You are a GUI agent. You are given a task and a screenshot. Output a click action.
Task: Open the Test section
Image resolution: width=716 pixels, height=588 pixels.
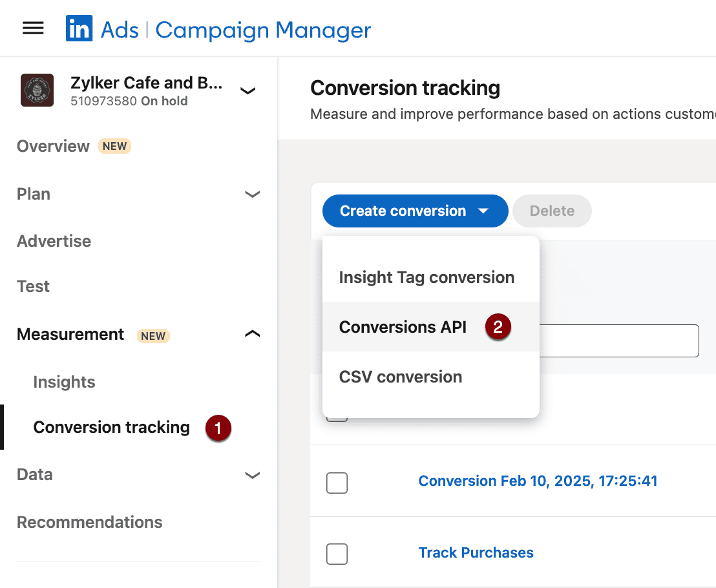tap(33, 286)
